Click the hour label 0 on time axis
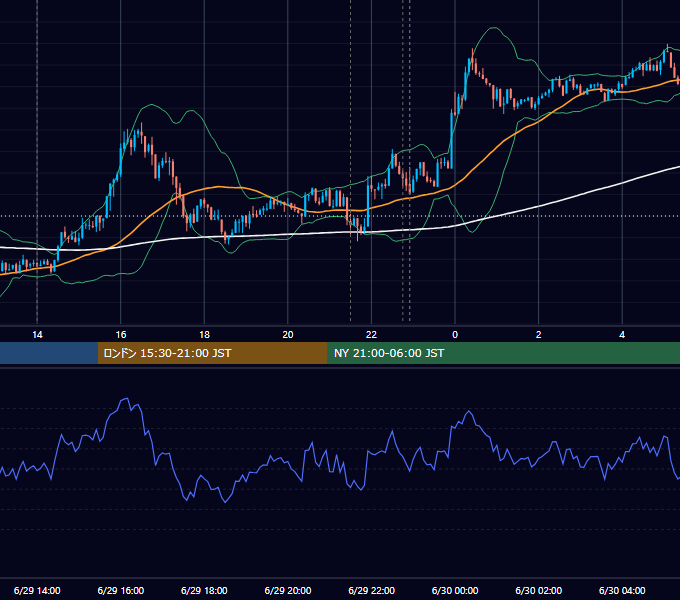 click(455, 335)
